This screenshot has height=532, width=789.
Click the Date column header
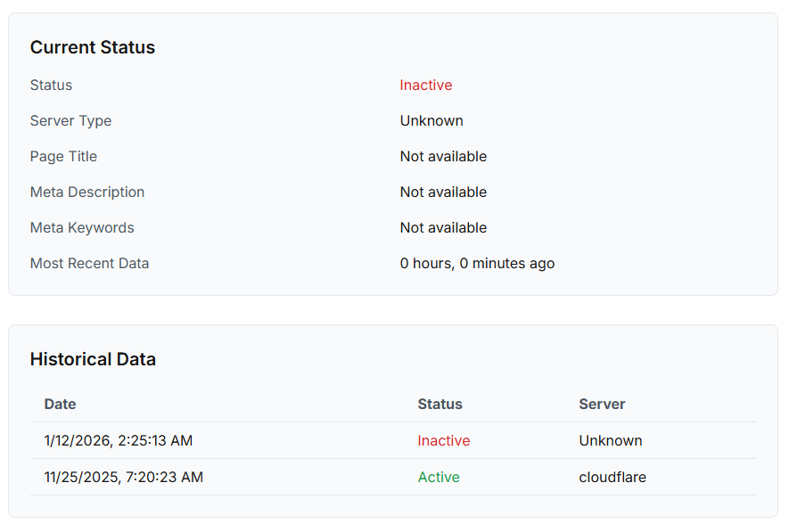coord(60,405)
